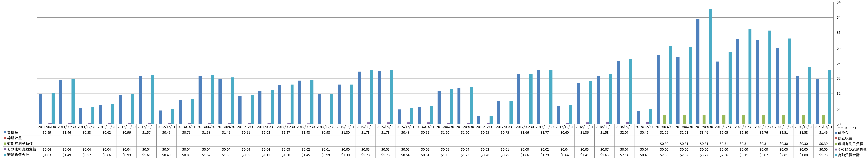868x158 pixels.
Task: Click the blue 買掛金 bar for 2019/09/30
Action: [698, 71]
